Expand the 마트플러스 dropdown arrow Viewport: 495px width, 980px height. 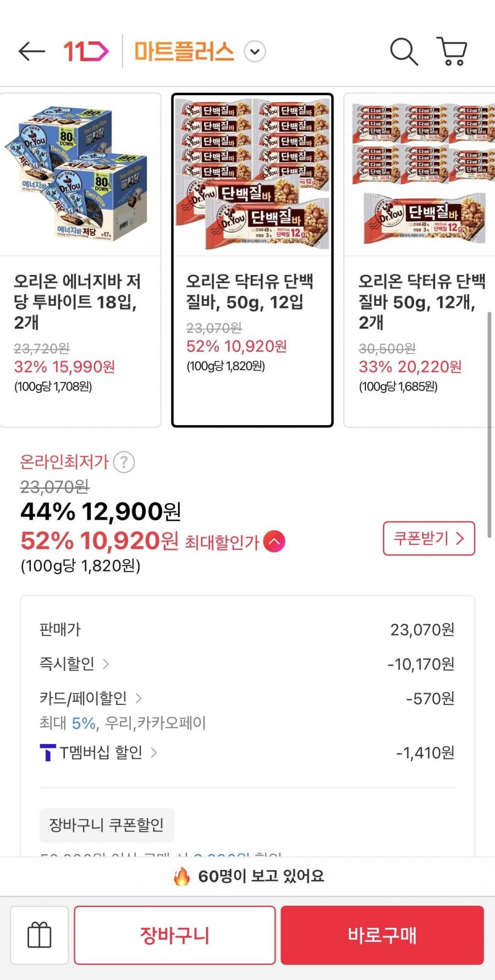point(255,52)
